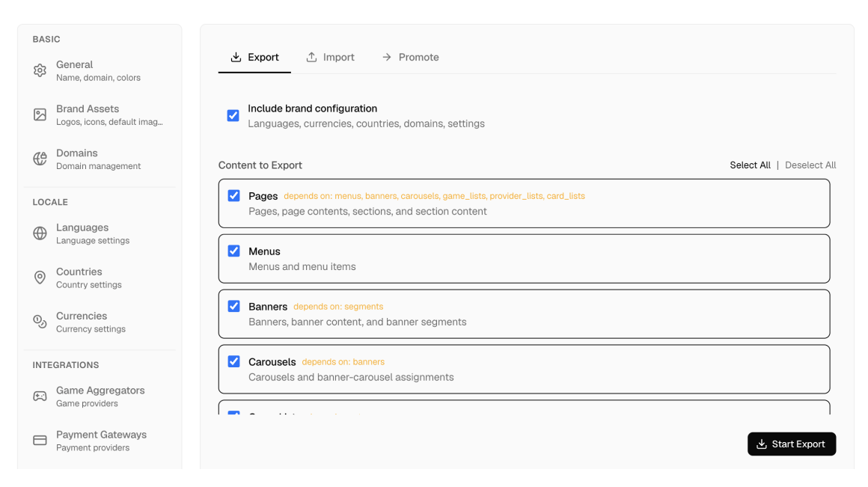Image resolution: width=868 pixels, height=487 pixels.
Task: Switch to the Promote tab
Action: click(410, 58)
